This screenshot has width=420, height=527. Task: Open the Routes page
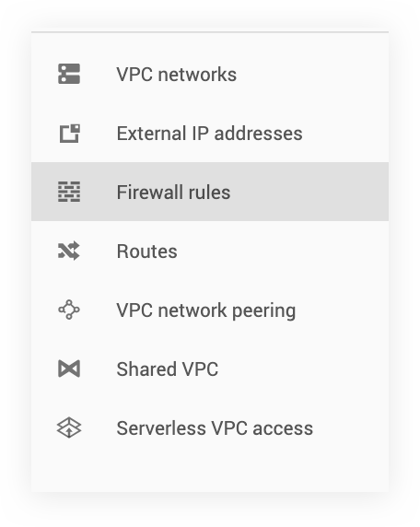(x=210, y=252)
